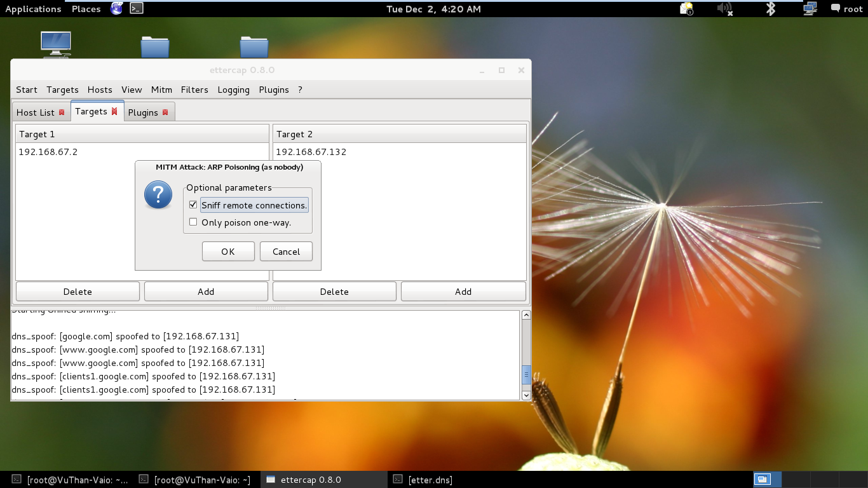Click Delete under Target 1
Viewport: 868px width, 488px height.
(x=78, y=292)
